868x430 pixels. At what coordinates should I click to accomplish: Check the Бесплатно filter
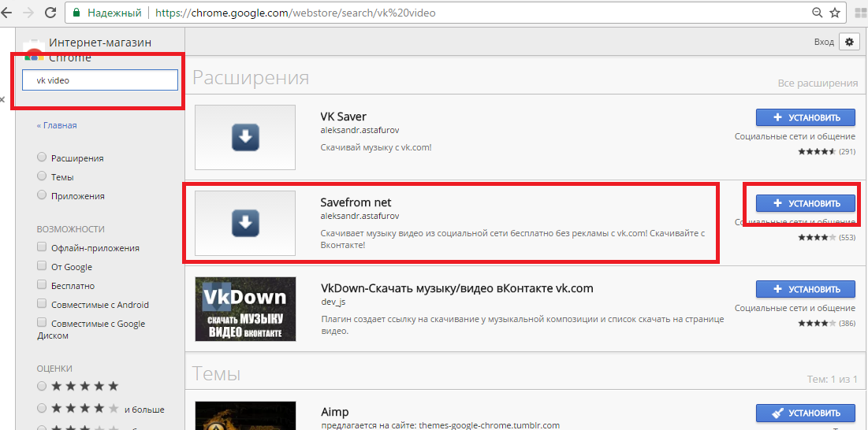[x=42, y=284]
